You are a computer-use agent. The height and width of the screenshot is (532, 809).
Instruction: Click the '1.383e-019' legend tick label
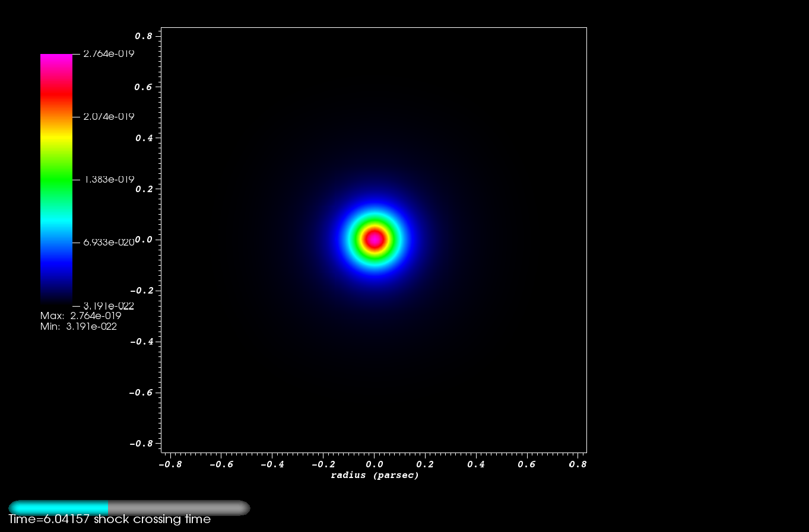(x=109, y=180)
